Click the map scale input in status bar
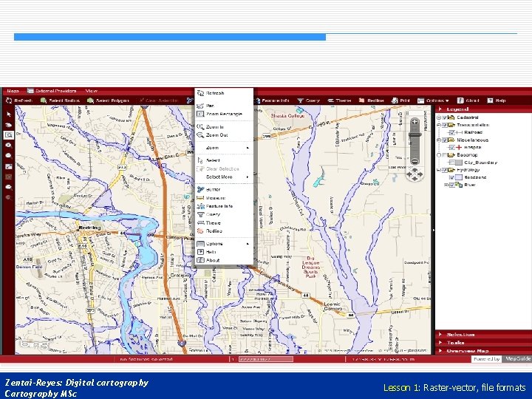 [x=266, y=359]
